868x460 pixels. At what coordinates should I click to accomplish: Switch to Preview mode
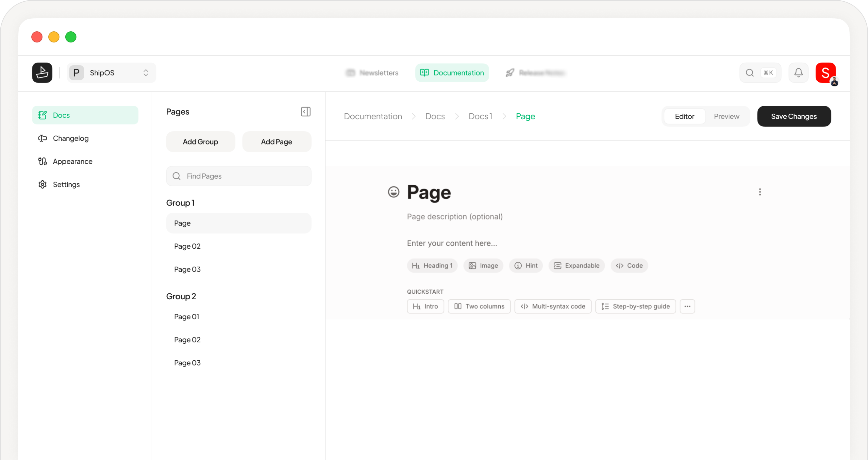[726, 116]
